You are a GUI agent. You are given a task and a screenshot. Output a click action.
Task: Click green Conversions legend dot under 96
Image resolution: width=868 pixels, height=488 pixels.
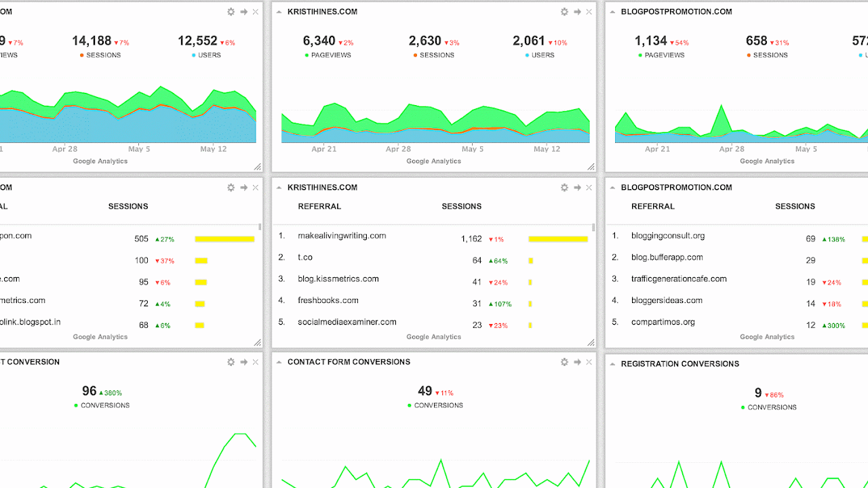point(76,405)
